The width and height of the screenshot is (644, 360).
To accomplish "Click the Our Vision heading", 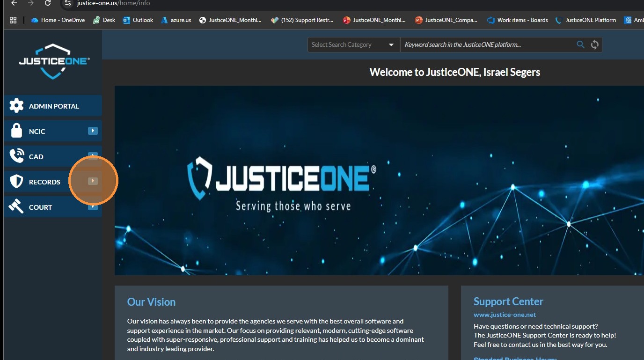I will pos(151,302).
